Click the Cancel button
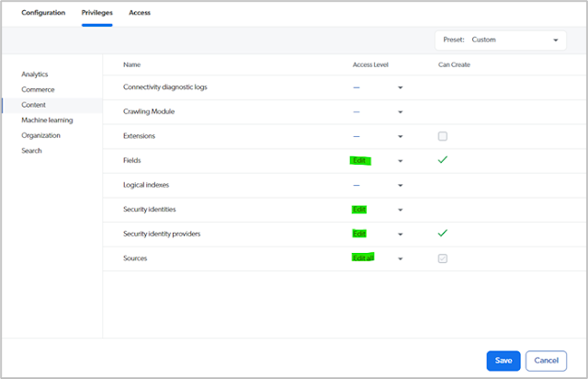The width and height of the screenshot is (588, 379). pos(546,361)
